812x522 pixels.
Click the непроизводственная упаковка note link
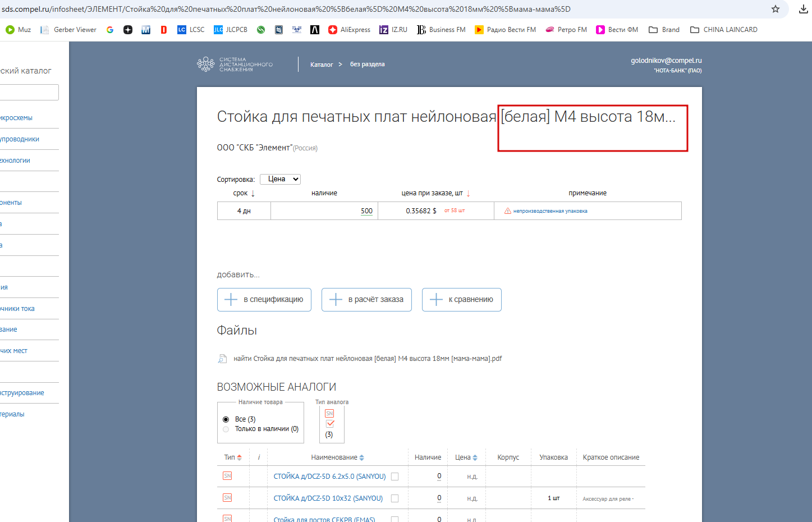550,211
